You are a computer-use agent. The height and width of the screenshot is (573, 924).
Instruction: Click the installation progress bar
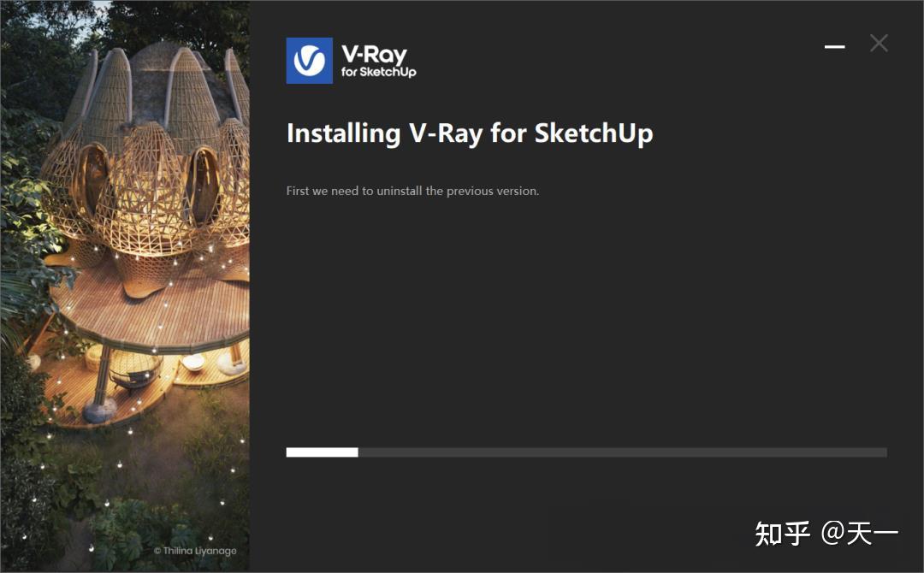point(586,452)
